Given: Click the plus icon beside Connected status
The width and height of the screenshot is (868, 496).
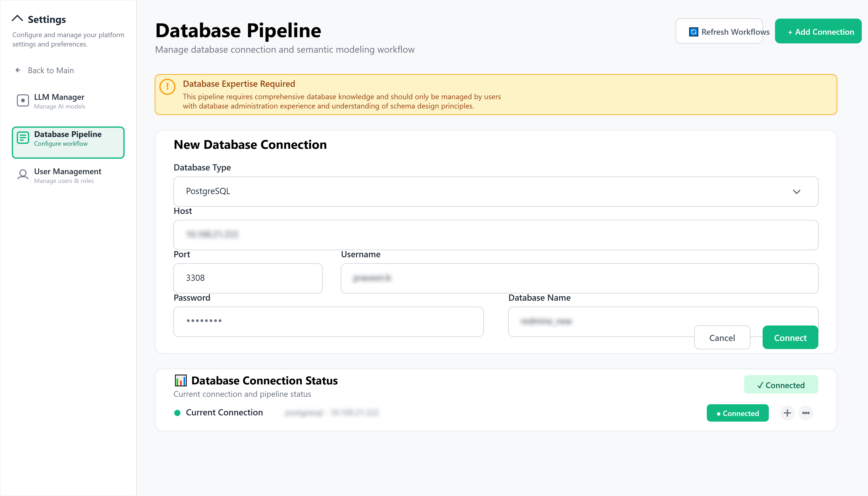Looking at the screenshot, I should [787, 413].
